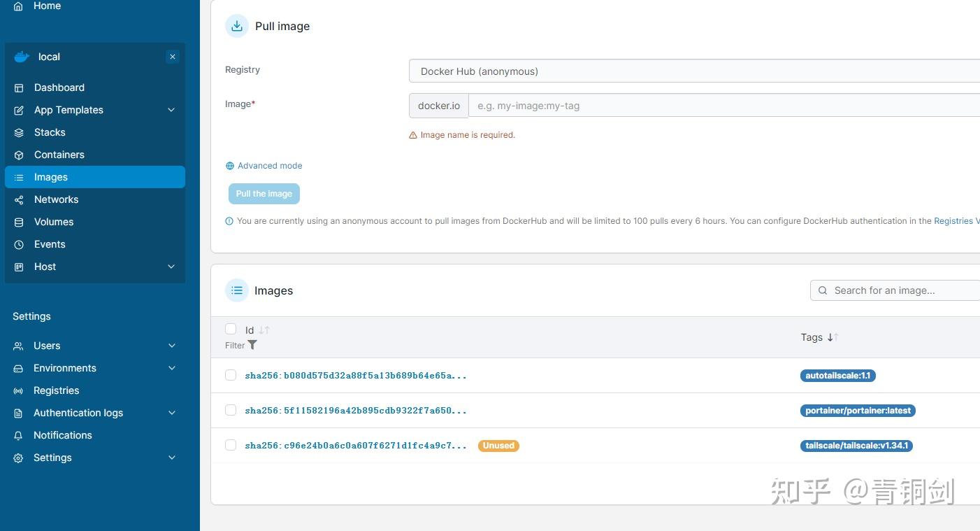Open the Registries settings
Image resolution: width=980 pixels, height=531 pixels.
(x=56, y=390)
